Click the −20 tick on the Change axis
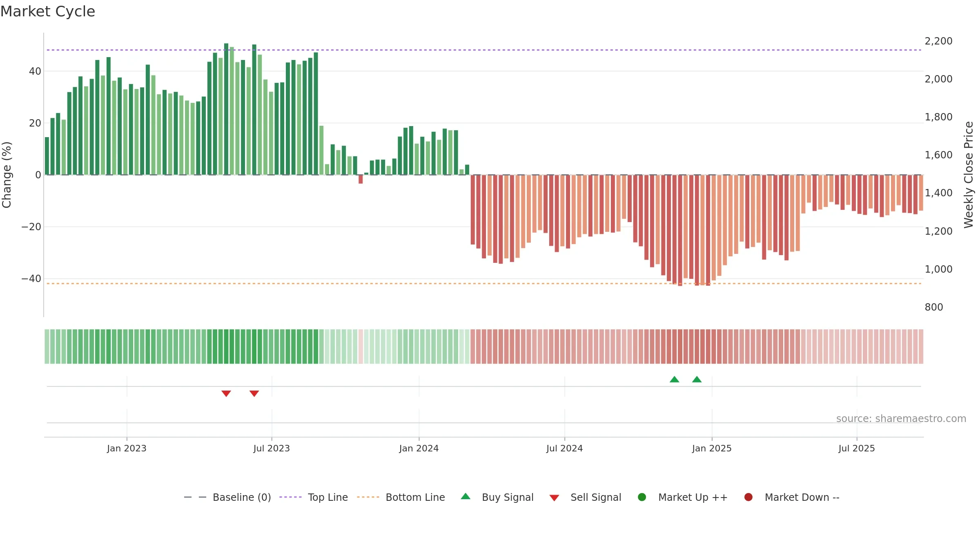980x551 pixels. [31, 227]
